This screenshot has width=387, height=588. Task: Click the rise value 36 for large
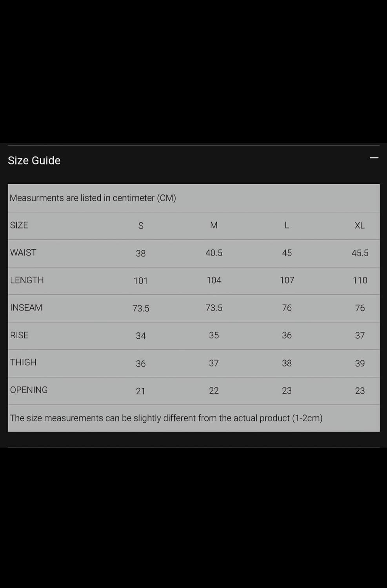287,336
